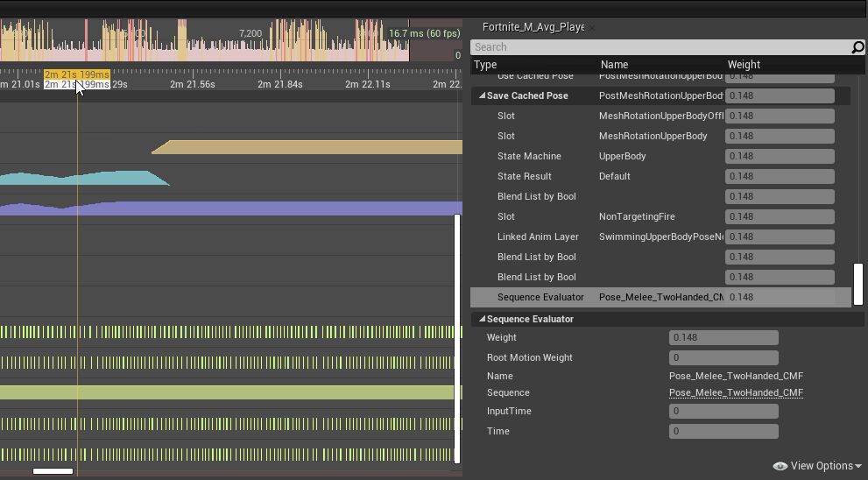
Task: Click the Root Motion Weight value field
Action: coord(723,358)
